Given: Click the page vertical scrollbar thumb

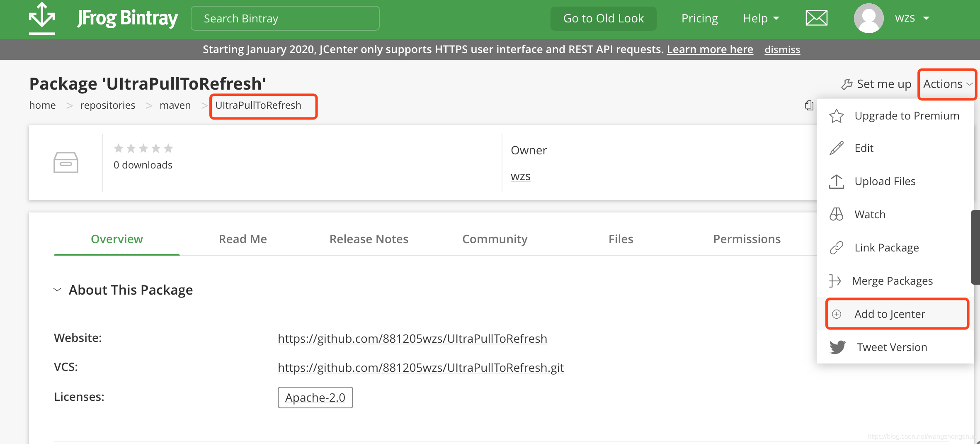Looking at the screenshot, I should click(x=975, y=247).
